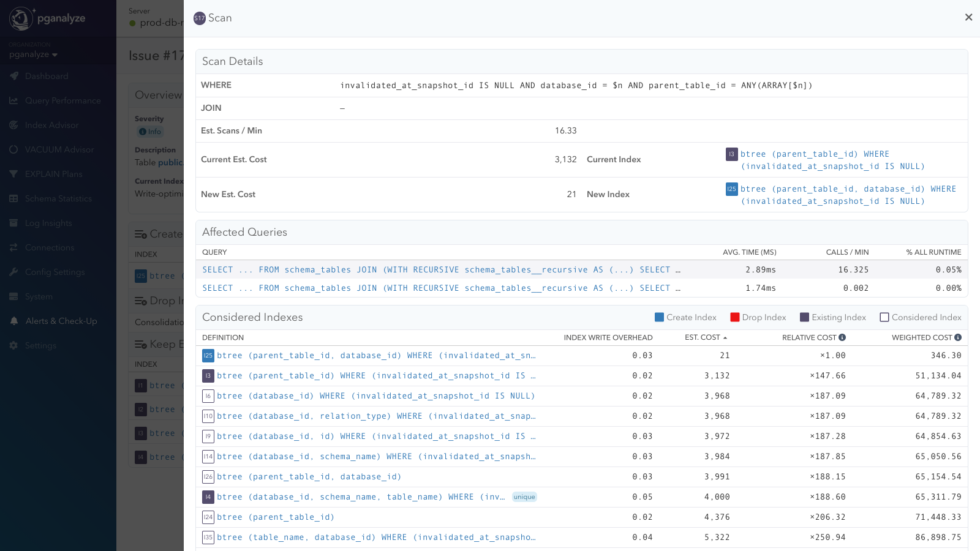This screenshot has width=980, height=551.
Task: Open Settings in the sidebar
Action: (x=40, y=345)
